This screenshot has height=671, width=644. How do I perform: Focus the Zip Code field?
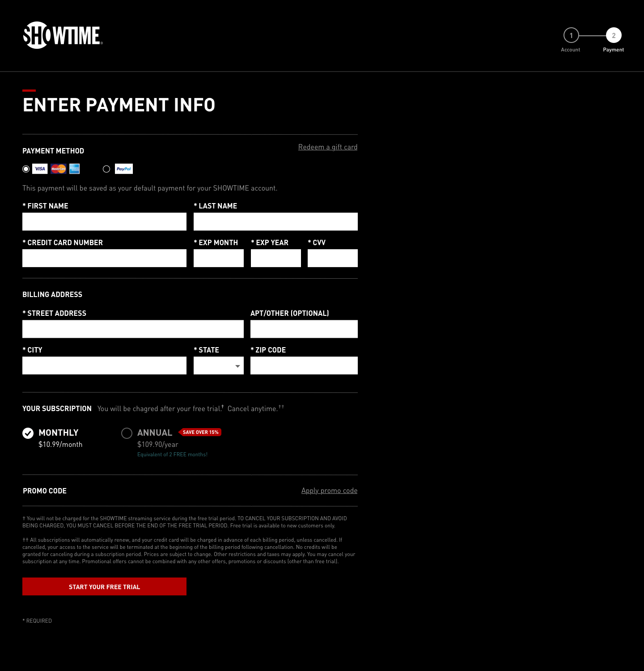(x=304, y=365)
